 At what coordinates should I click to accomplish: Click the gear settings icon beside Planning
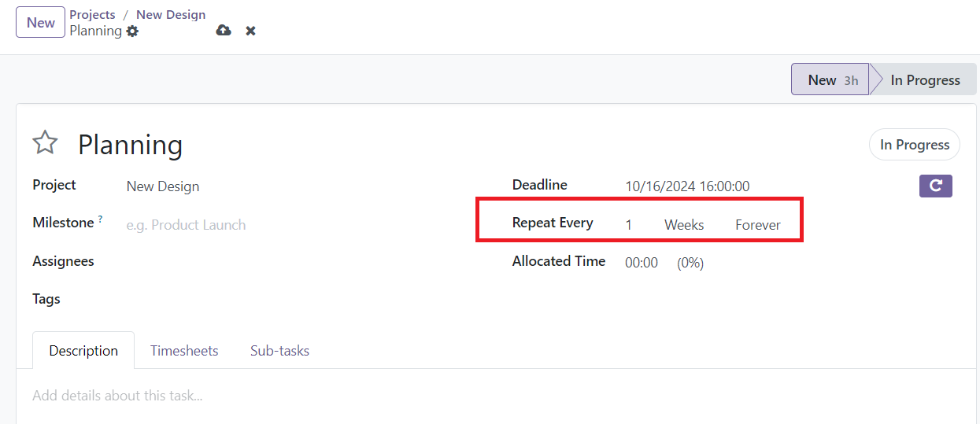132,31
